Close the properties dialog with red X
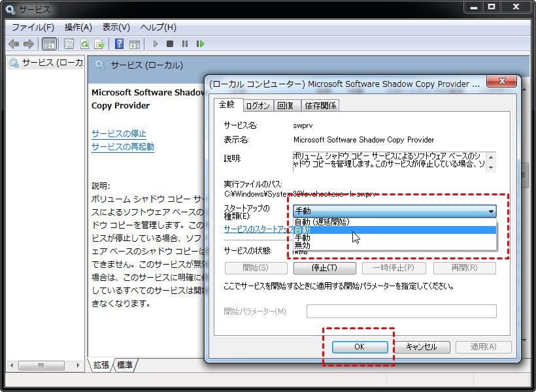 pos(501,81)
